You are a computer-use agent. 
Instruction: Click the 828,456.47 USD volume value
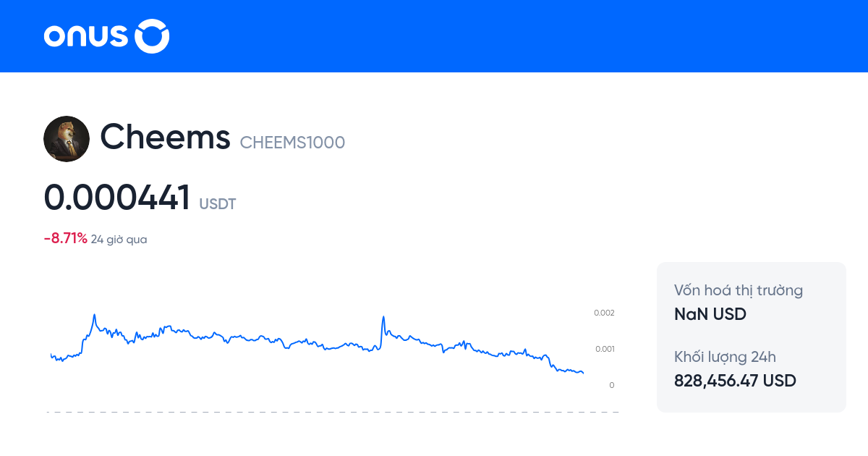[x=735, y=381]
